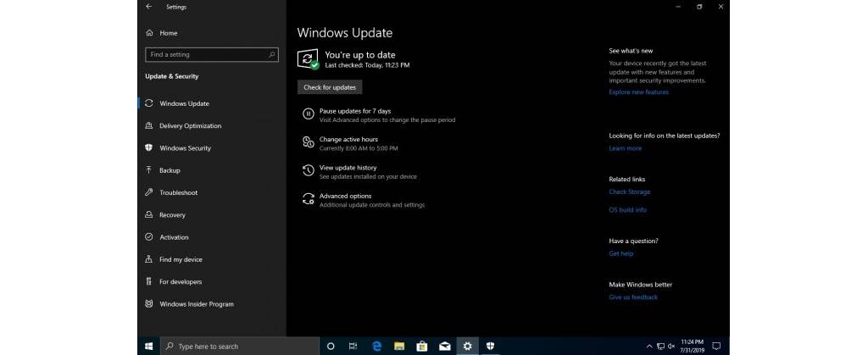
Task: Click the Get help link
Action: [x=620, y=254]
